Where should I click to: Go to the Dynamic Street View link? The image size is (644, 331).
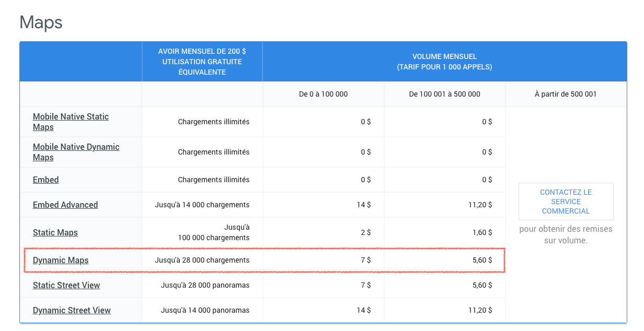(72, 310)
